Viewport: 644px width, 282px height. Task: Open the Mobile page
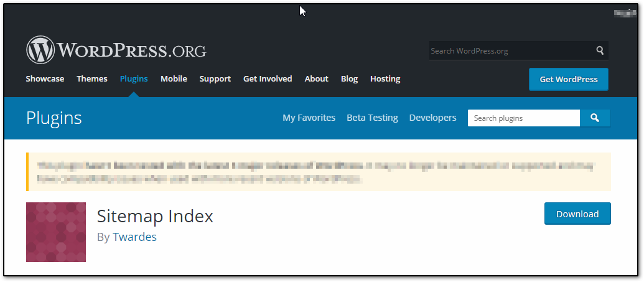point(174,79)
